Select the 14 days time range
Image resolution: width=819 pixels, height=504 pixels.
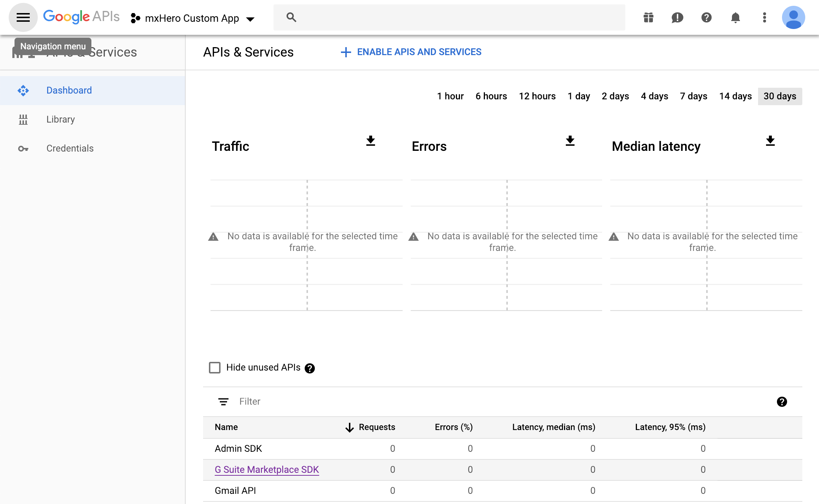[736, 96]
